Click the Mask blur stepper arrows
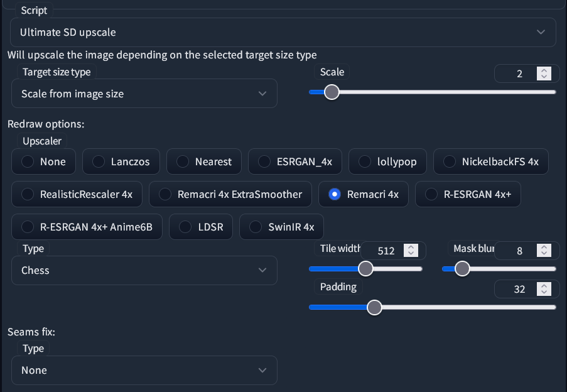 (544, 251)
